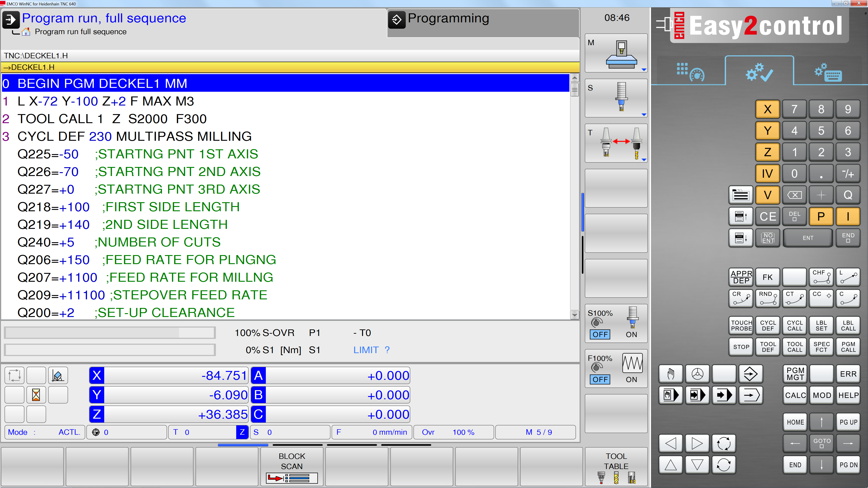Select Program Run Single Block key
This screenshot has width=868, height=488.
tap(697, 395)
